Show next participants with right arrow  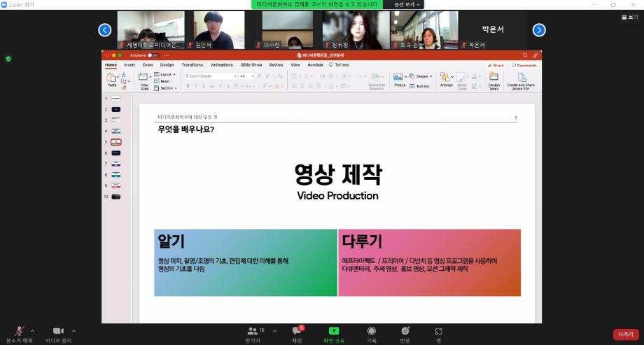click(539, 29)
